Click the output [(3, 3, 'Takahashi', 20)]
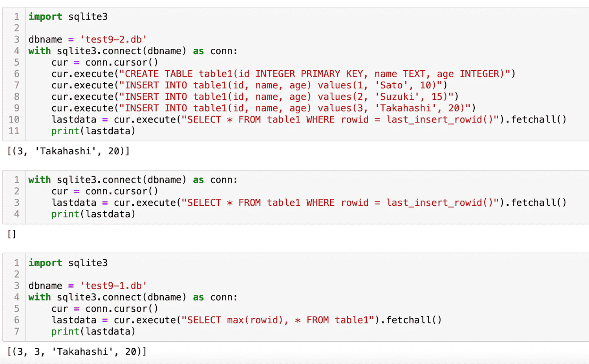589x364 pixels. pos(77,351)
